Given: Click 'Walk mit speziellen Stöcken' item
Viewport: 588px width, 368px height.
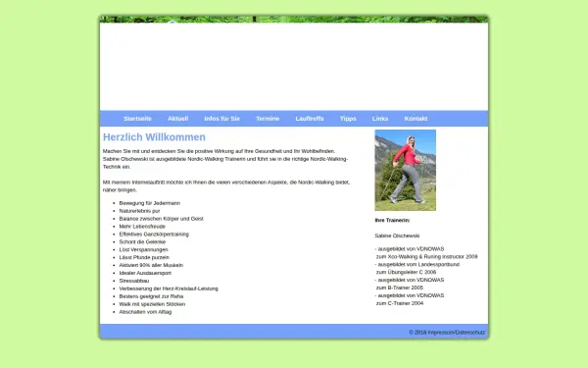Looking at the screenshot, I should (152, 304).
